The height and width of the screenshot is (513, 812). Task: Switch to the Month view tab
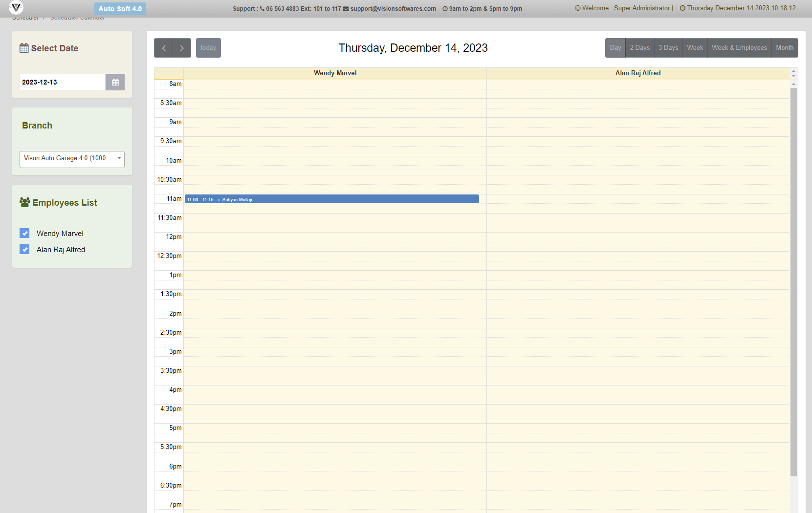click(784, 48)
